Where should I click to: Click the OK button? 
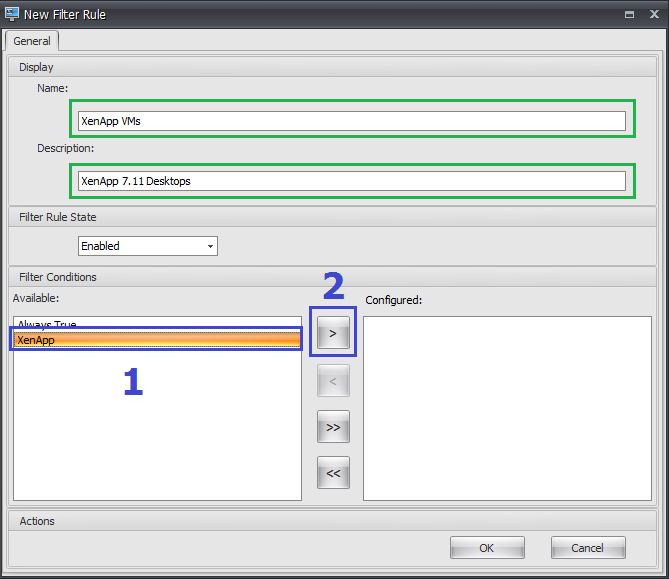486,548
